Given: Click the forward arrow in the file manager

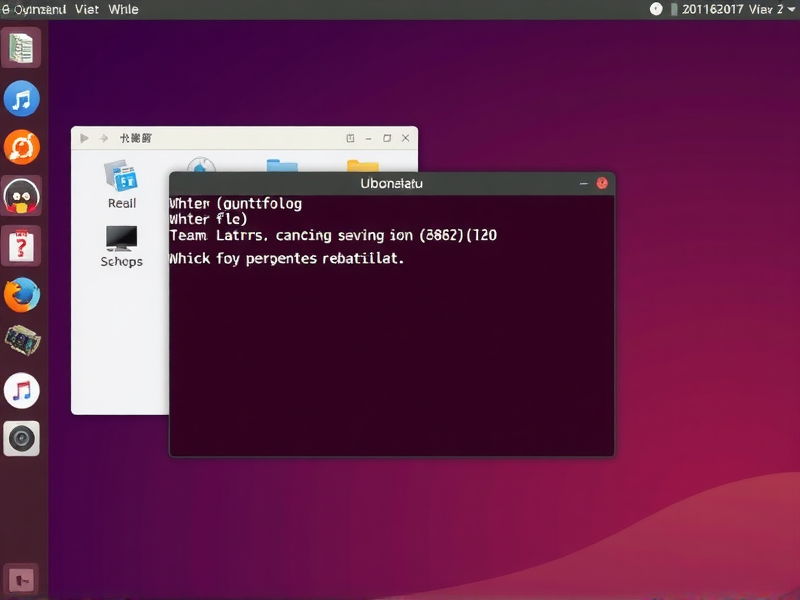Looking at the screenshot, I should point(104,138).
